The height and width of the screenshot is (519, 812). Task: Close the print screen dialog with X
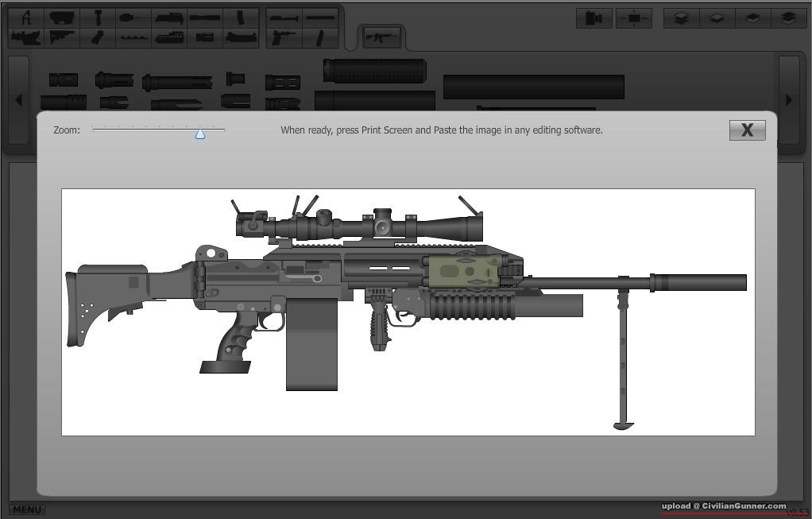(747, 130)
